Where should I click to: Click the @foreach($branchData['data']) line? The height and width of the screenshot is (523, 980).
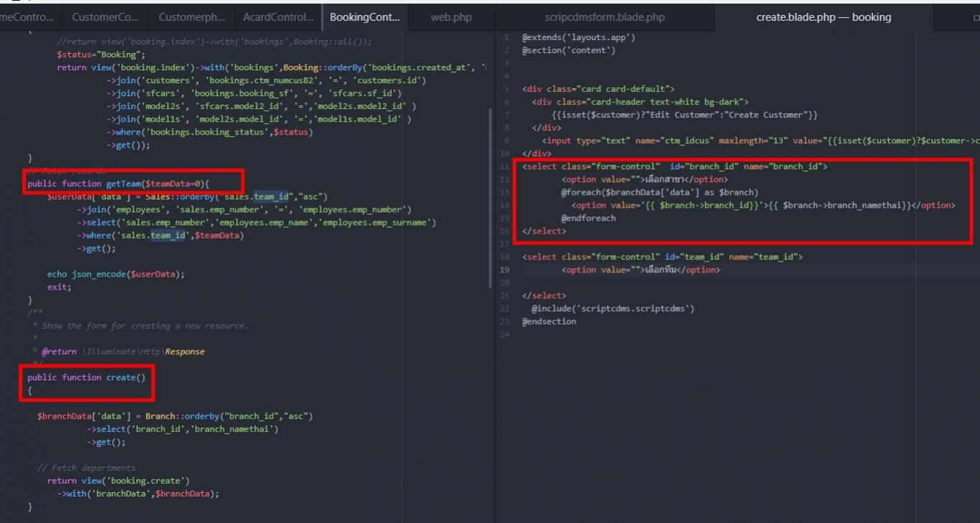coord(660,192)
